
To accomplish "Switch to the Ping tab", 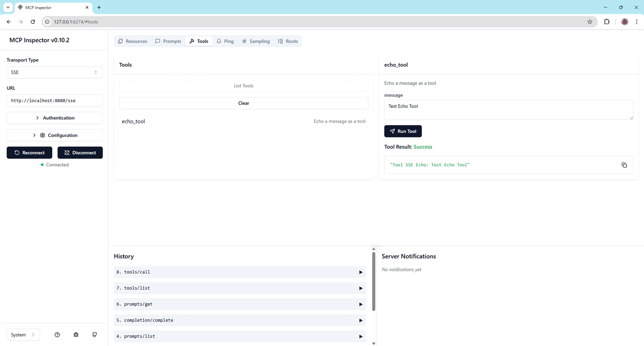I will (225, 41).
